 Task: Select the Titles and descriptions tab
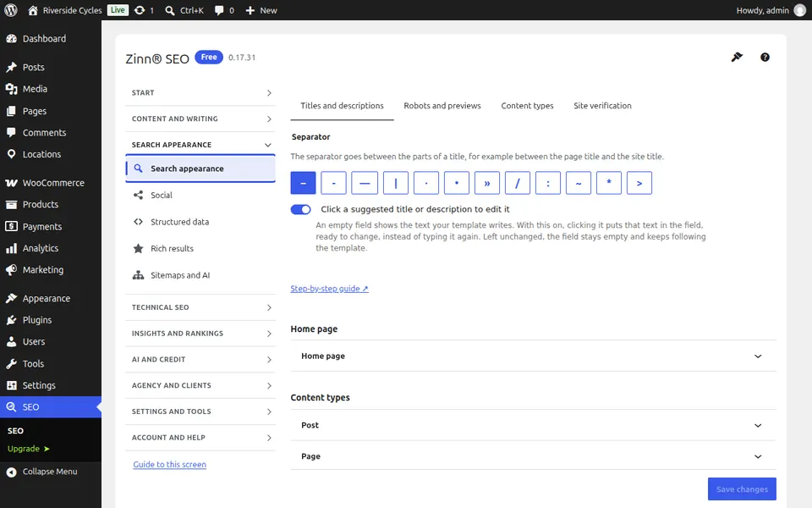click(342, 106)
